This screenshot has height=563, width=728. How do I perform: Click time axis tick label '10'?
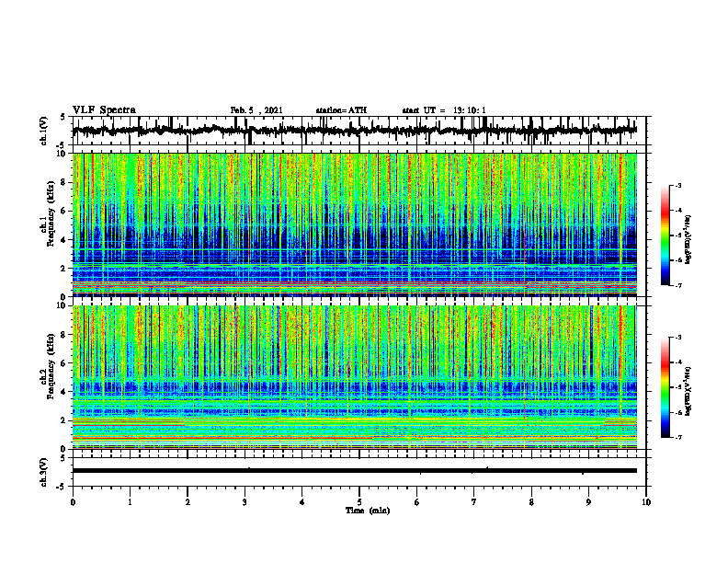(x=646, y=502)
